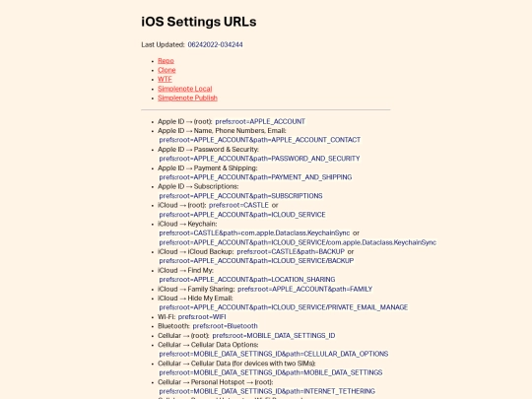
Task: Click the 'iCloud → iCloud Backup:' label
Action: [196, 251]
